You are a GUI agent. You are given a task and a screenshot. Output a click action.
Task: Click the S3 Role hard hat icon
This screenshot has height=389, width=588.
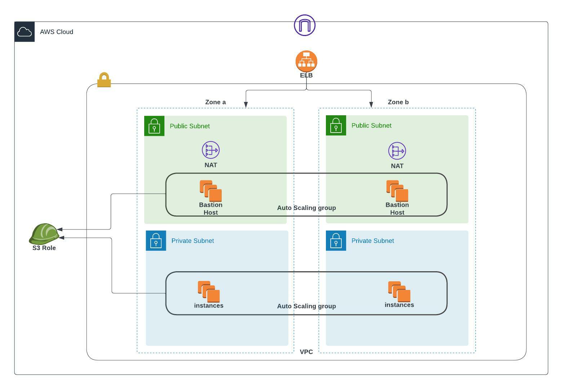coord(43,233)
